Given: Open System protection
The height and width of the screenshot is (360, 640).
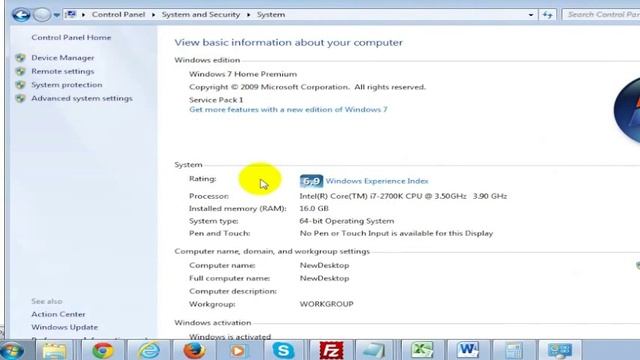Looking at the screenshot, I should pos(67,85).
